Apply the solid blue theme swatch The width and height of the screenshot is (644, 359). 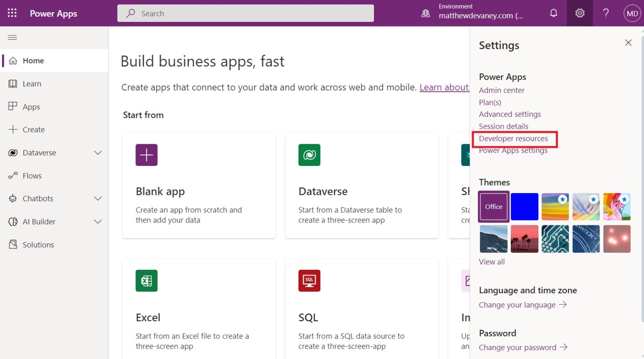524,206
